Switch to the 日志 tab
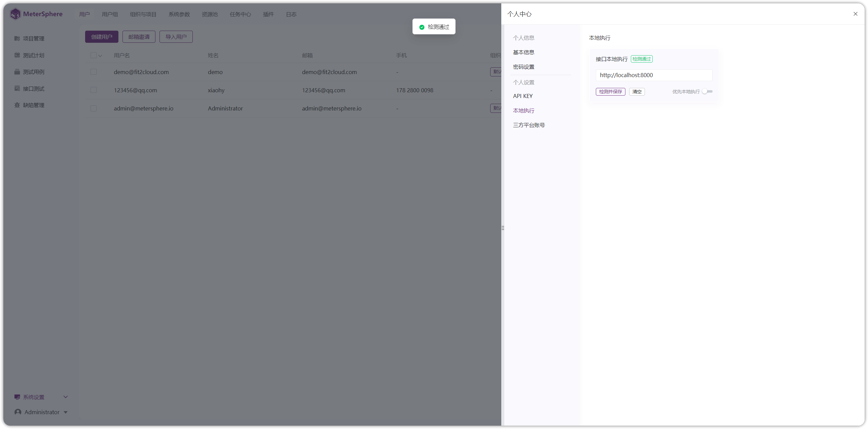Image resolution: width=868 pixels, height=429 pixels. pos(291,14)
